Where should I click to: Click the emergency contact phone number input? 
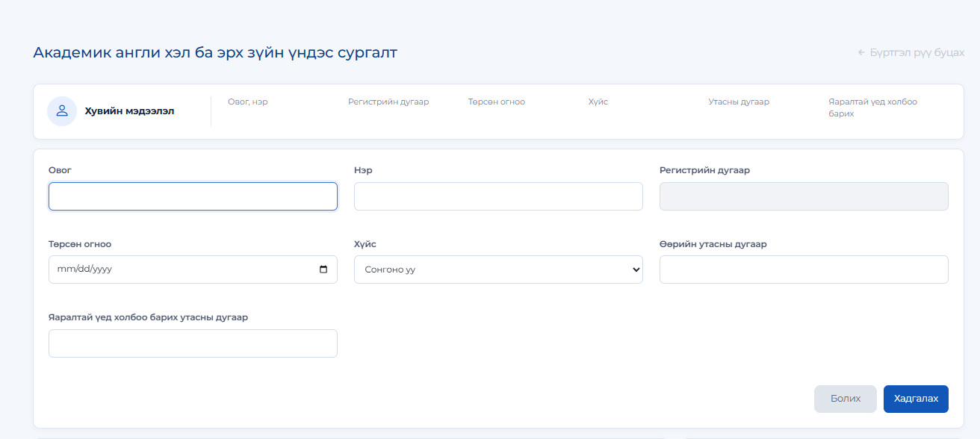point(193,343)
